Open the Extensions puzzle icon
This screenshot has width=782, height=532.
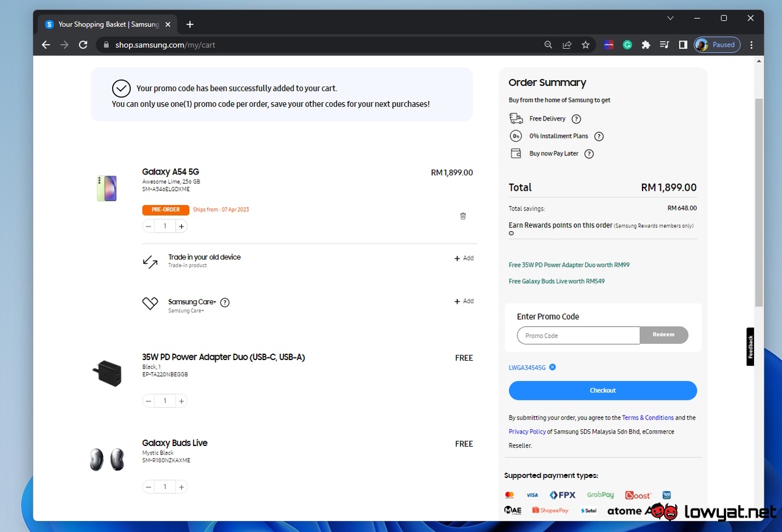pos(646,45)
